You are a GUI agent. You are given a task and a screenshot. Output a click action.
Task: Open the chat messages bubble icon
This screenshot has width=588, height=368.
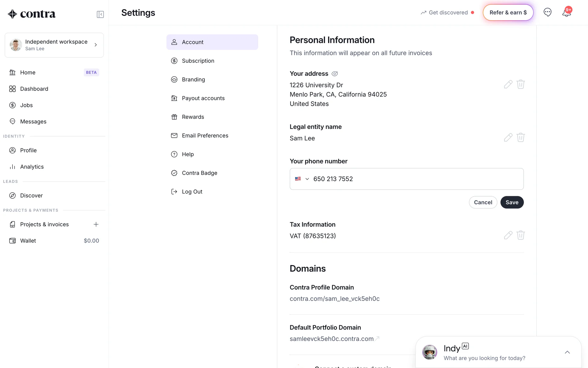tap(547, 12)
